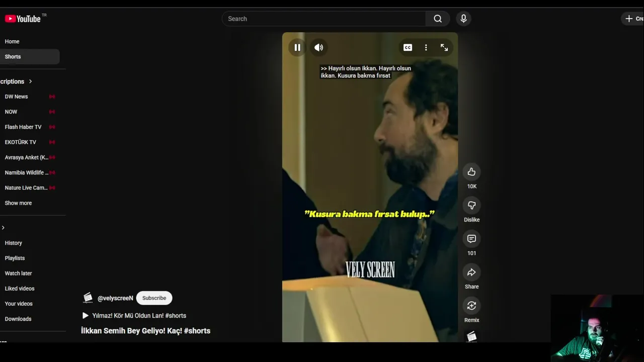Enter fullscreen for the Short

444,47
